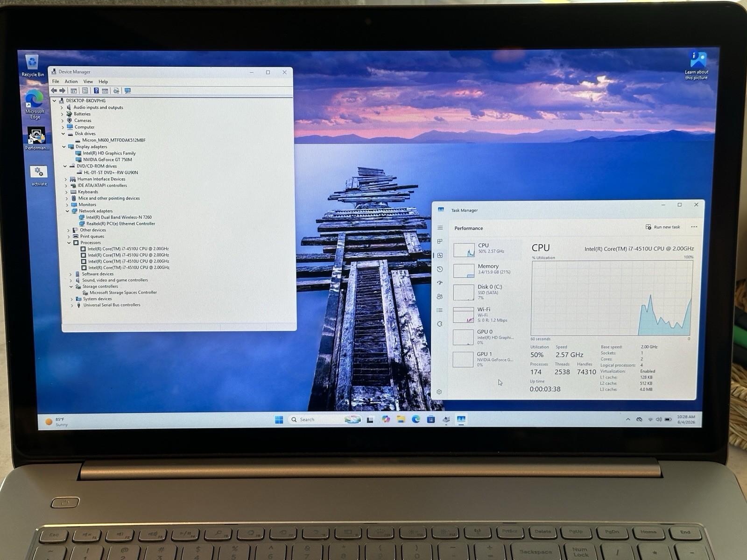
Task: Click the monitor icon ending Device Manager toolbar
Action: tap(127, 91)
